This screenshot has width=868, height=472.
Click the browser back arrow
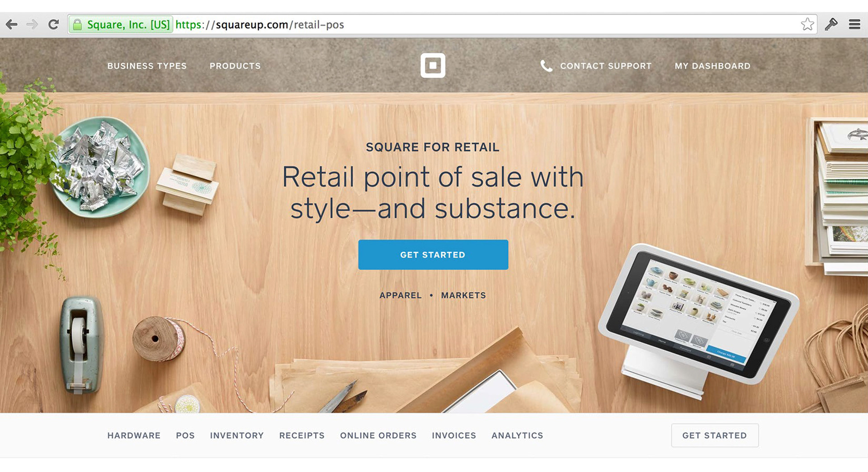12,24
